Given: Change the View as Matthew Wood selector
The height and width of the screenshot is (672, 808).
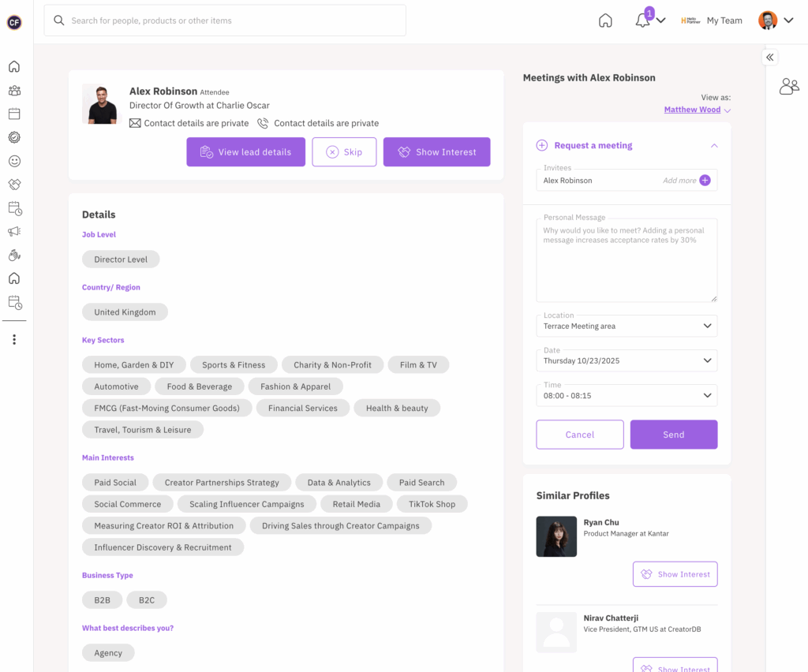Looking at the screenshot, I should [x=698, y=110].
